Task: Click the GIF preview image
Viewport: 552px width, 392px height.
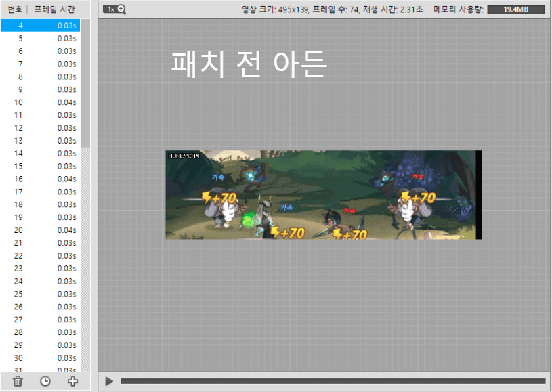Action: (x=324, y=195)
